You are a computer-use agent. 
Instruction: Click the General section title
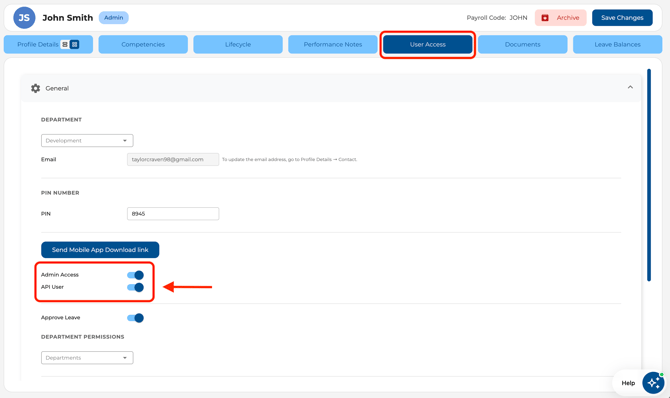[x=57, y=88]
